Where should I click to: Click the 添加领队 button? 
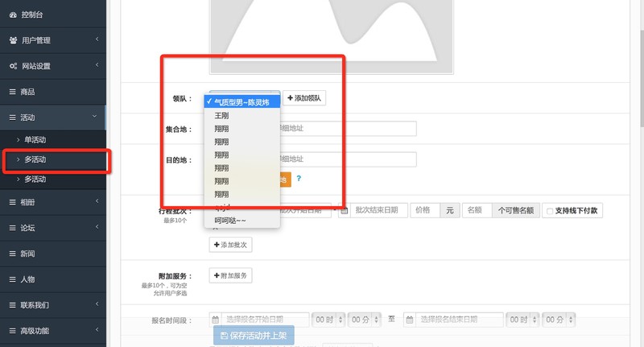click(x=304, y=98)
